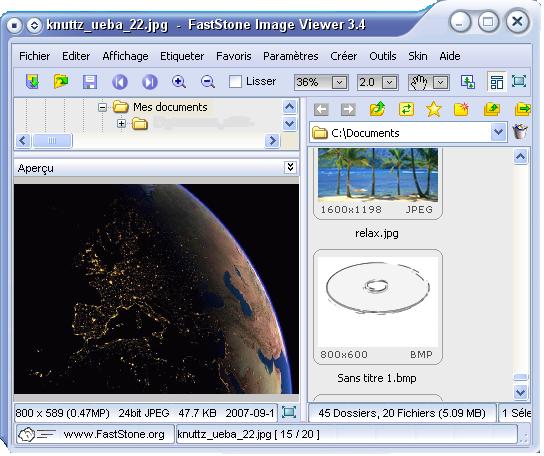
Task: Go to next image with toolbar arrow
Action: (150, 82)
